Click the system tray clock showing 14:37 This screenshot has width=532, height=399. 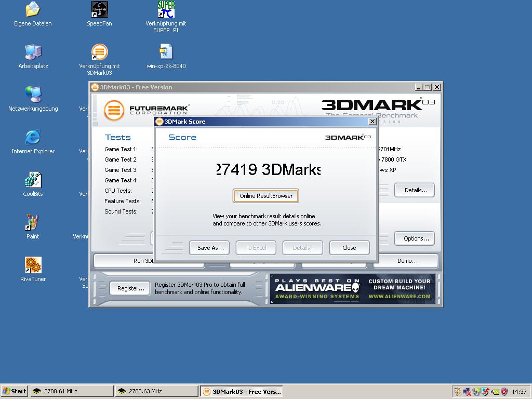pyautogui.click(x=519, y=392)
